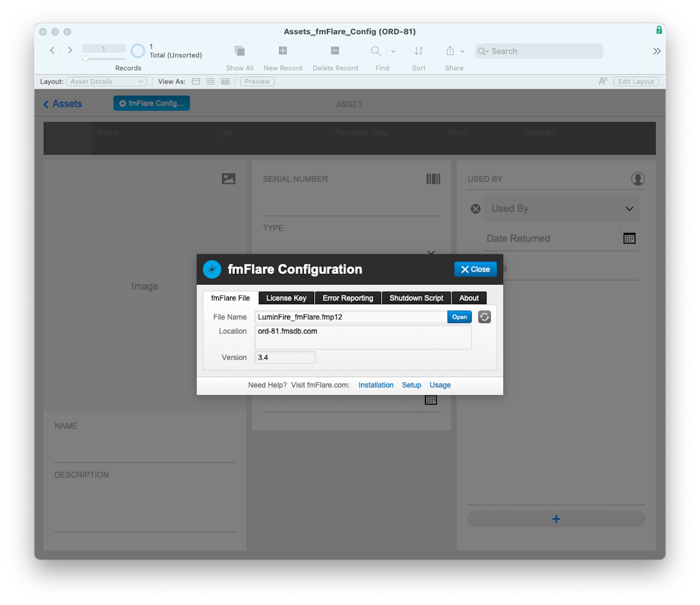Open the Installation help link
This screenshot has height=605, width=700.
pos(376,385)
